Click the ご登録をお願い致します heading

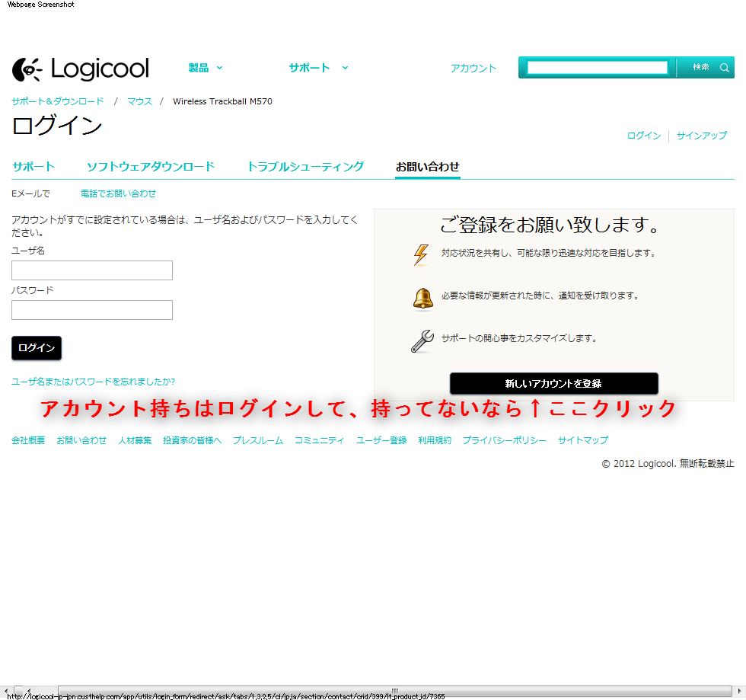click(550, 225)
